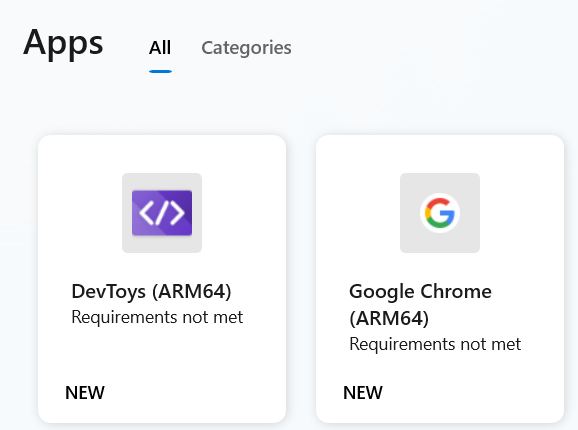This screenshot has height=430, width=578.
Task: View Requirements not met under Google Chrome
Action: tap(435, 344)
